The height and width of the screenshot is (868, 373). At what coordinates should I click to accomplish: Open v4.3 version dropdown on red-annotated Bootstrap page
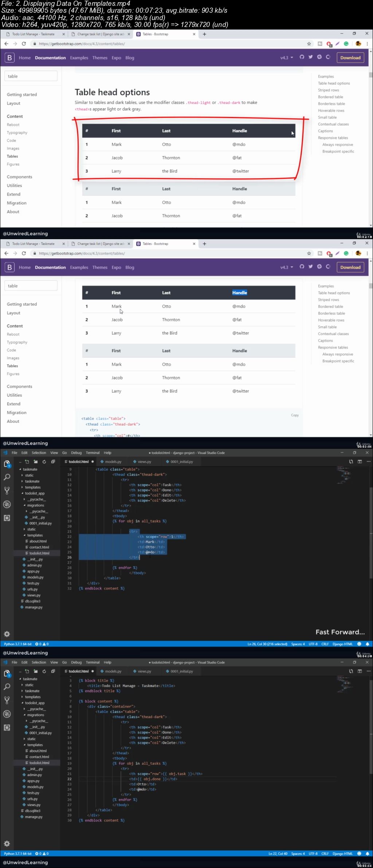(x=286, y=58)
